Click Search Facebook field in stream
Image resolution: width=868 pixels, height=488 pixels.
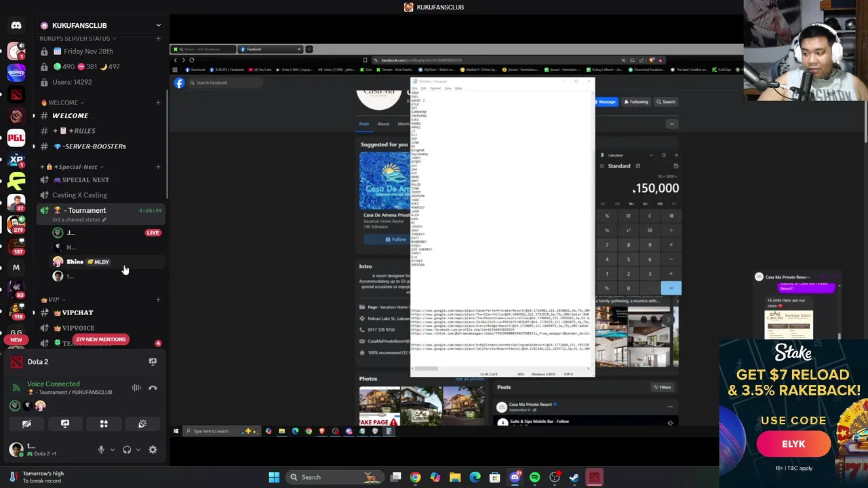point(224,83)
